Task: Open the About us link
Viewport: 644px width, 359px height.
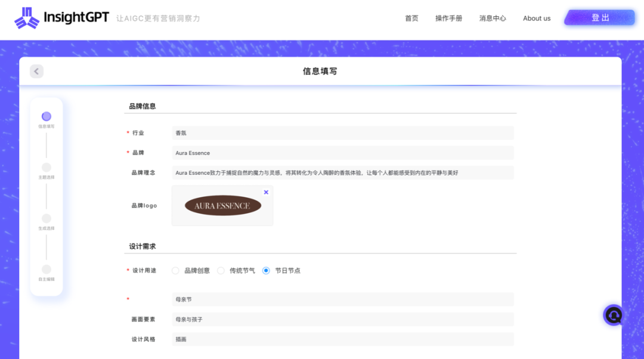Action: (536, 18)
